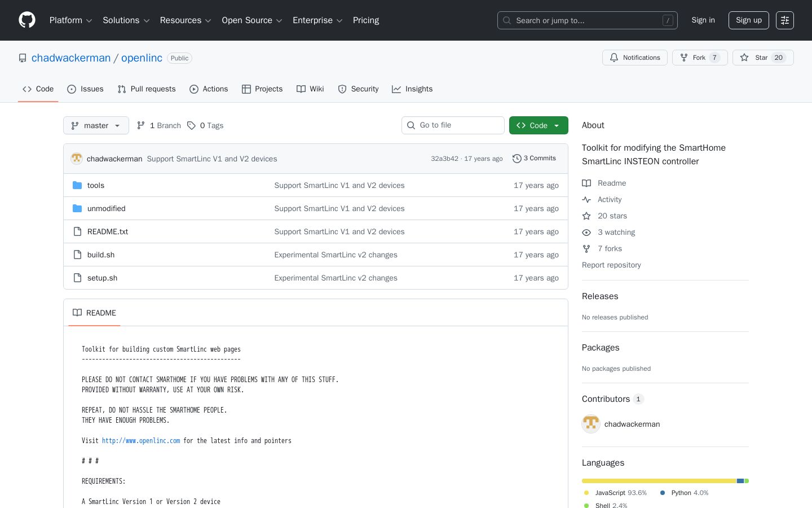
Task: Open the header settings sliders icon
Action: coord(785,20)
